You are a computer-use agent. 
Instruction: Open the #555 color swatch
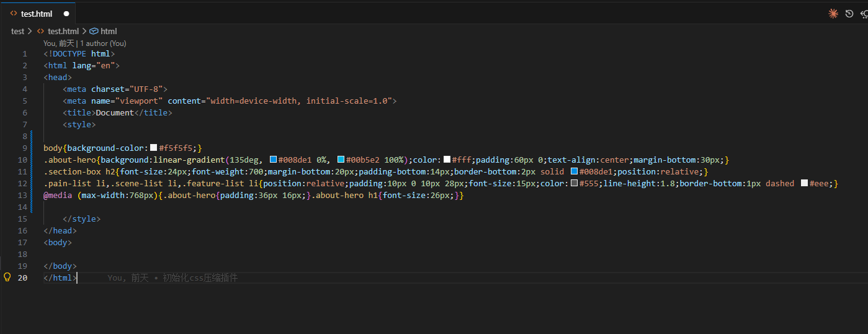pyautogui.click(x=574, y=183)
